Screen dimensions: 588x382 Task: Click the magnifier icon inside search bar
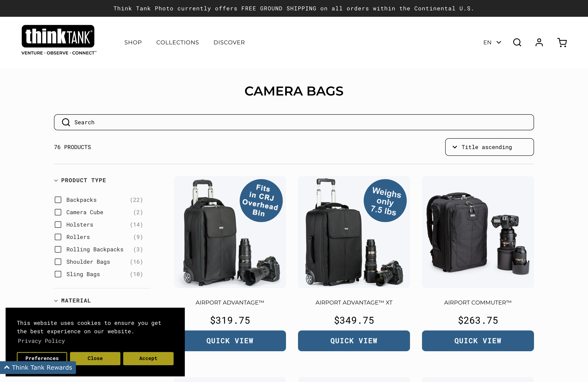pyautogui.click(x=66, y=122)
